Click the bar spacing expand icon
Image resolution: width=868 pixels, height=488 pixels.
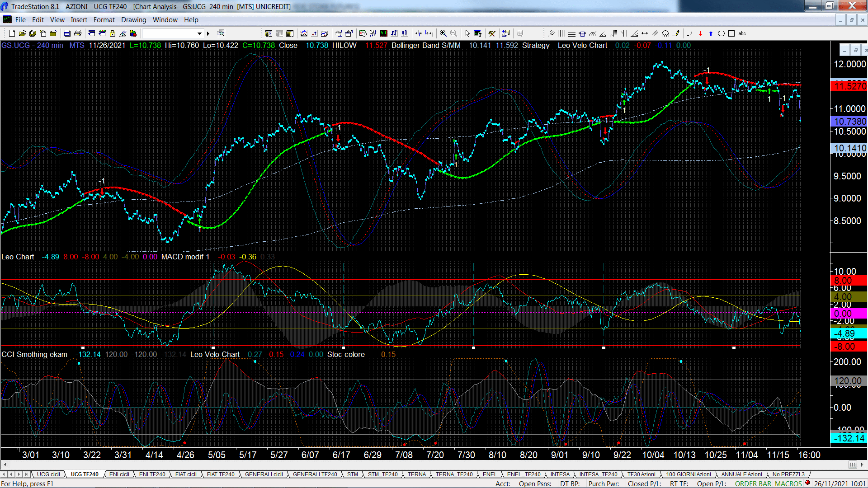click(x=429, y=33)
